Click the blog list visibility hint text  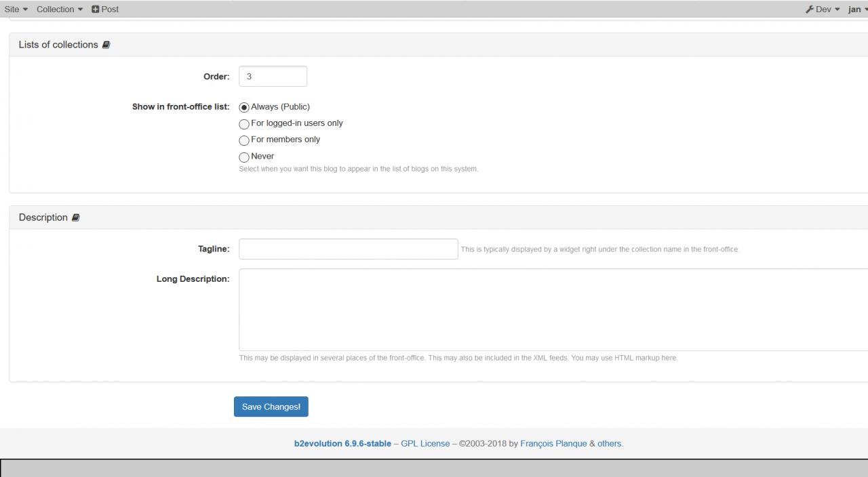click(x=359, y=169)
